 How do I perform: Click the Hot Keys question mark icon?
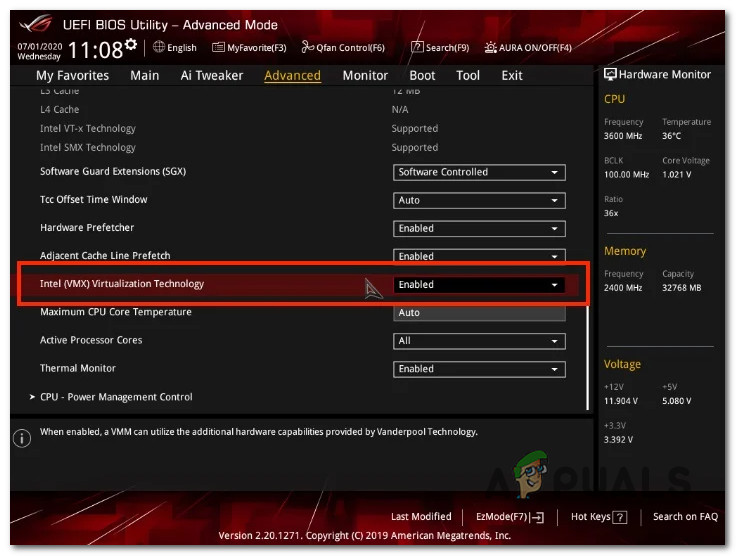click(620, 517)
